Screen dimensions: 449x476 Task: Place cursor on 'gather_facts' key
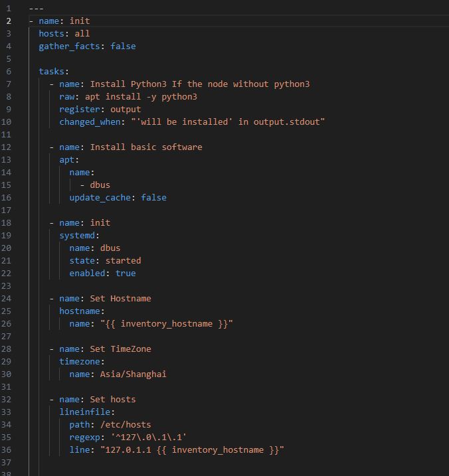pyautogui.click(x=69, y=46)
